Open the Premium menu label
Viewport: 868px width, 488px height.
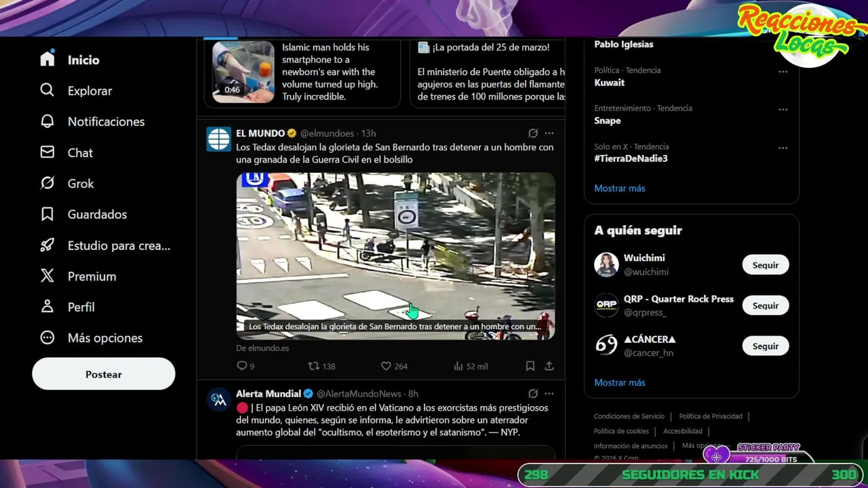coord(92,277)
